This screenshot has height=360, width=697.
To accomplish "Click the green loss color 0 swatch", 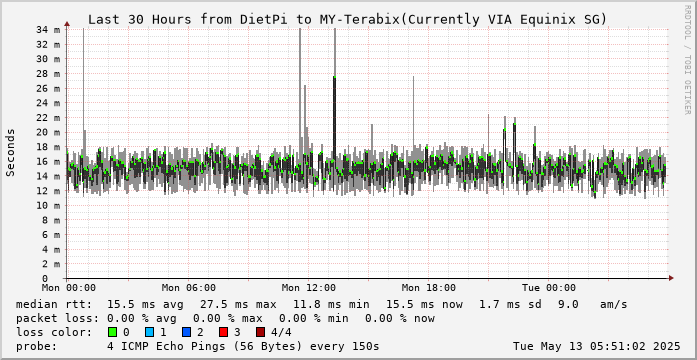I will coord(112,332).
